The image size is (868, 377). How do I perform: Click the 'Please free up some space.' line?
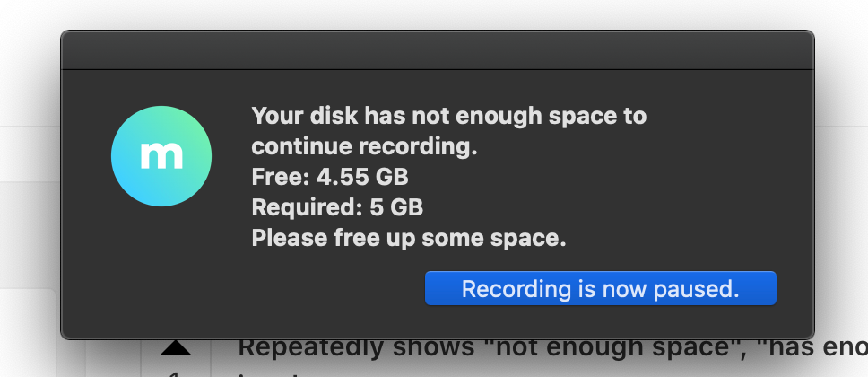pyautogui.click(x=409, y=239)
